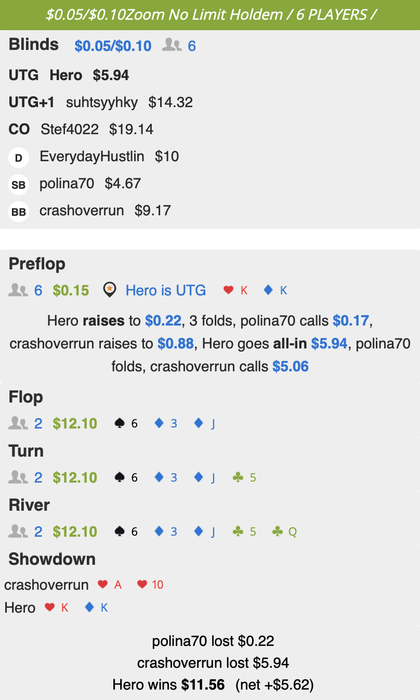
Task: Click the SB small blind badge
Action: click(18, 184)
